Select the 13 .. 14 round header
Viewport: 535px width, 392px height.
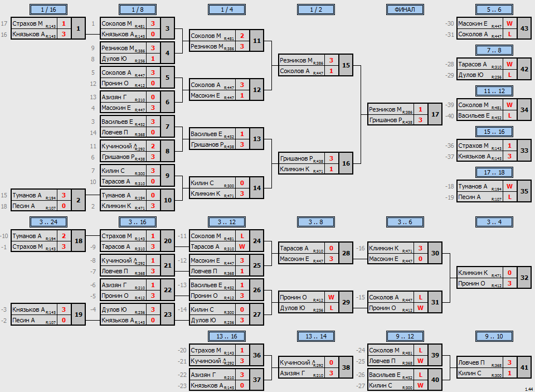(315, 336)
